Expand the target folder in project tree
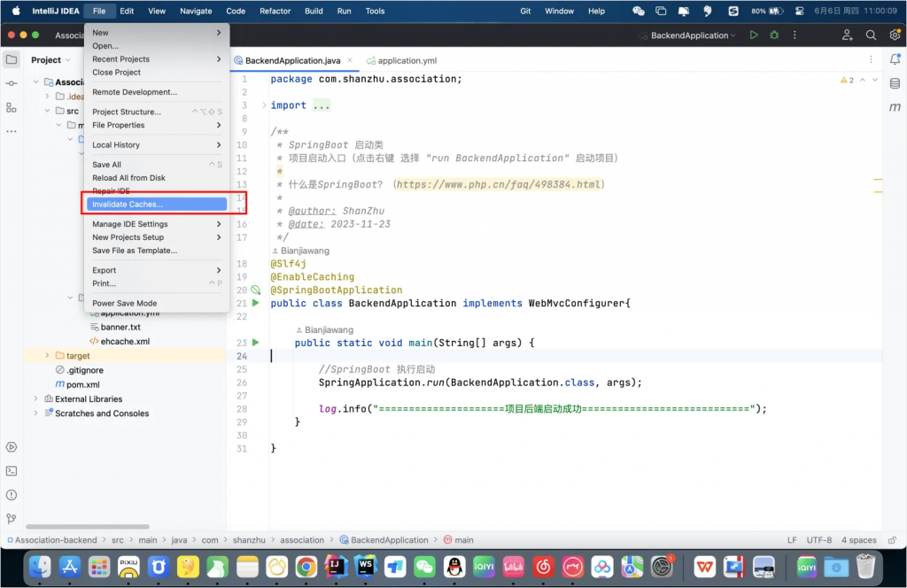907x588 pixels. 48,356
